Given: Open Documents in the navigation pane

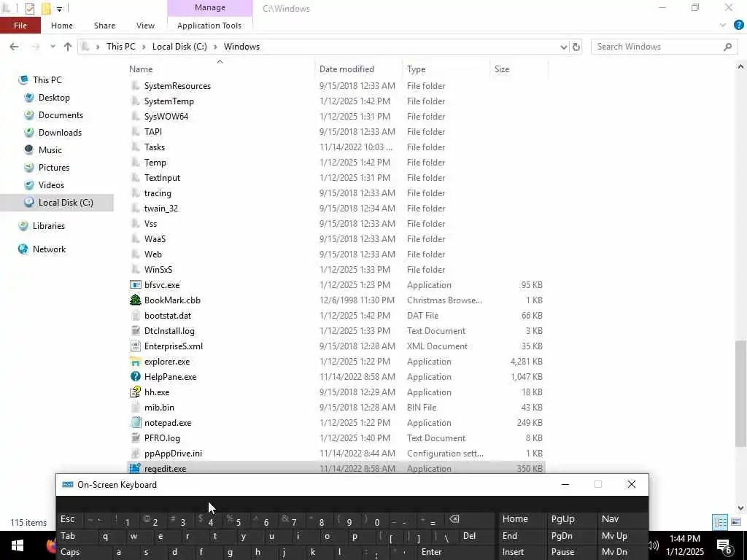Looking at the screenshot, I should pos(61,115).
